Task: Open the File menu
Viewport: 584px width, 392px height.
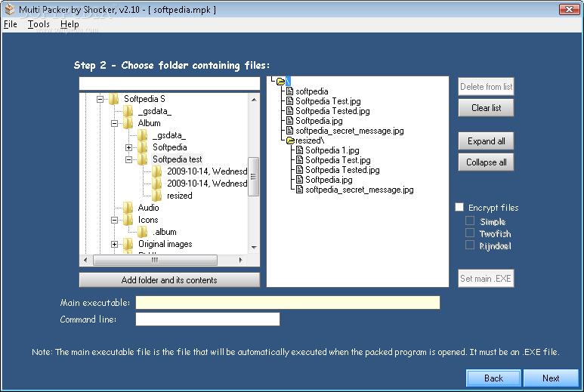Action: [x=11, y=24]
